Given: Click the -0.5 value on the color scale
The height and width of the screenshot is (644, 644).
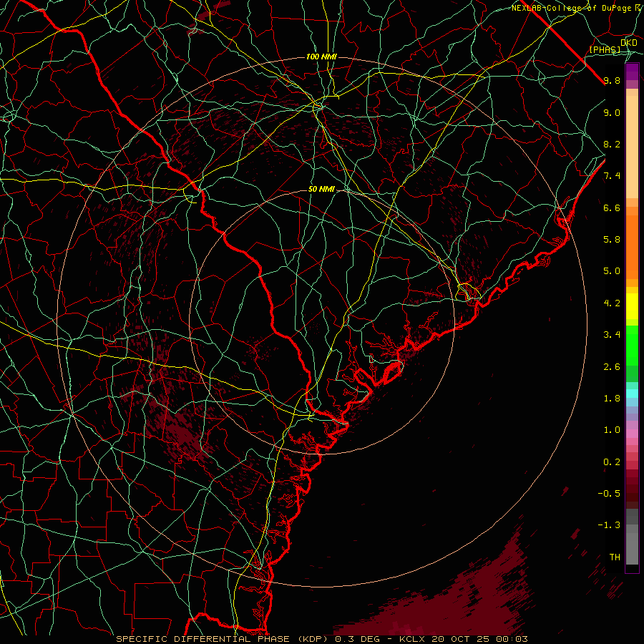Looking at the screenshot, I should pyautogui.click(x=609, y=494).
